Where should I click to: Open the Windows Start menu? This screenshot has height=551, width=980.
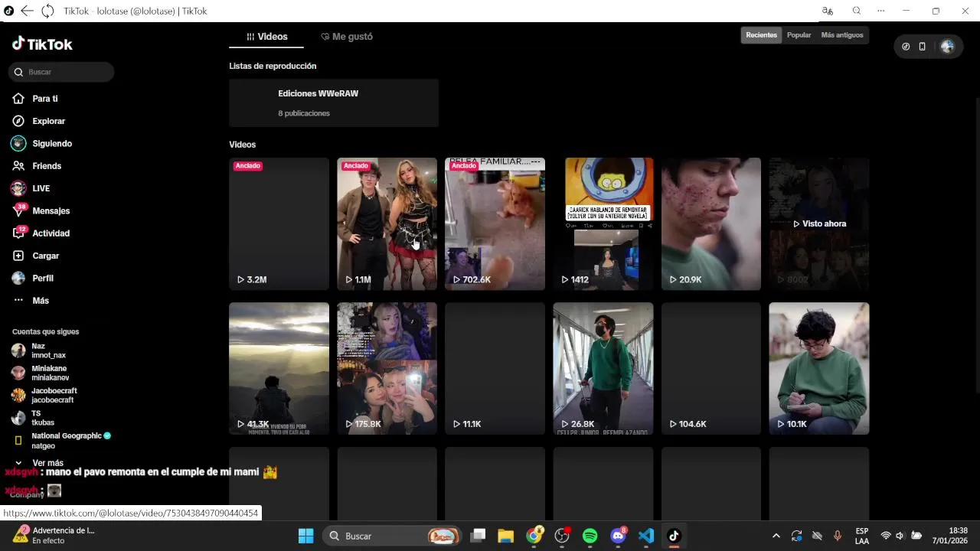click(x=305, y=536)
